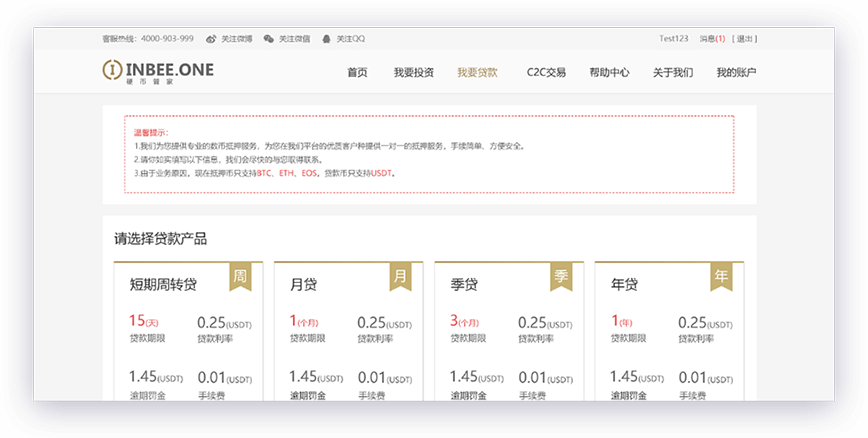Open 帮助中心 help center
868x438 pixels.
coord(609,73)
